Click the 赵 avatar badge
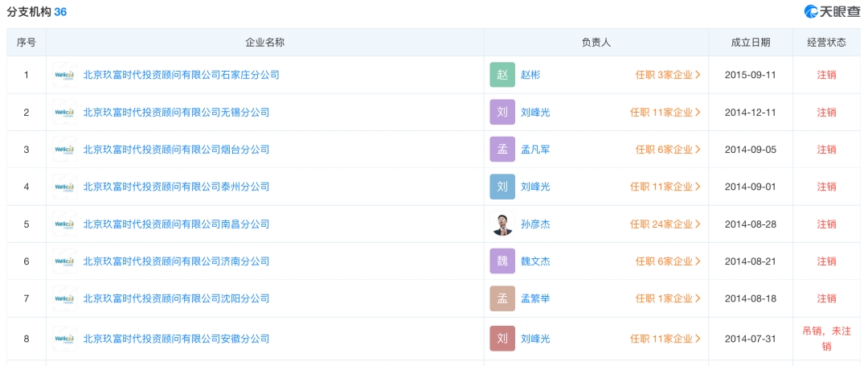Viewport: 868px width, 366px height. [x=502, y=75]
